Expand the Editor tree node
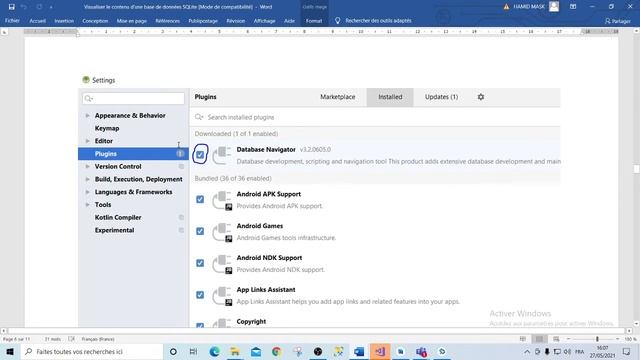Screen dimensions: 640x360 87,141
